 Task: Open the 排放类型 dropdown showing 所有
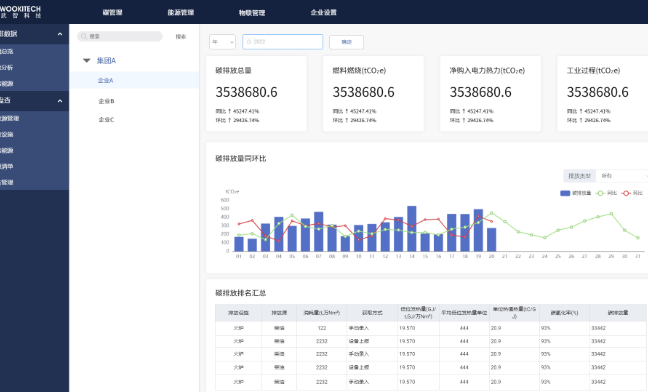(622, 176)
